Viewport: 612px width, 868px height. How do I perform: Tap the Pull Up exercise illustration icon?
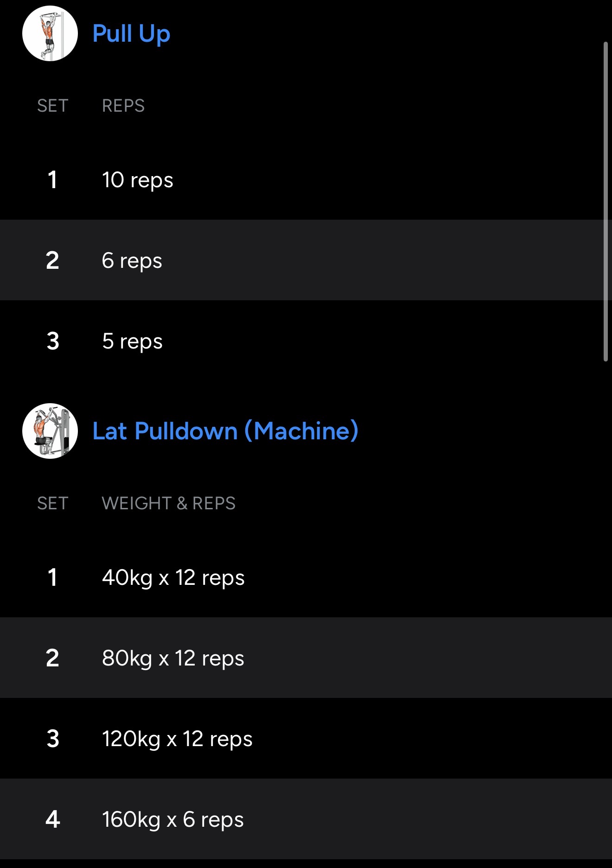pyautogui.click(x=50, y=33)
